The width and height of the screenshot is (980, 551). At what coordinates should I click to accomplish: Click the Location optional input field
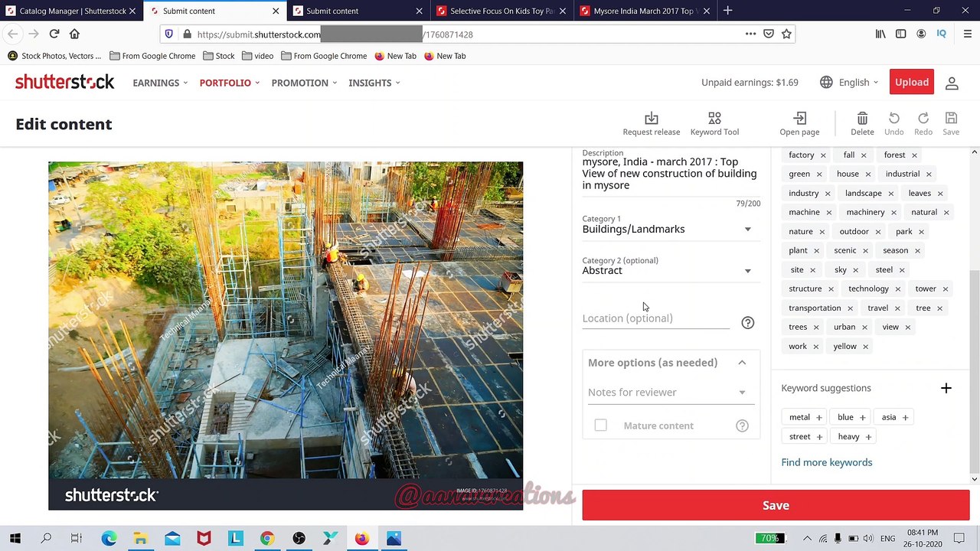(x=655, y=318)
